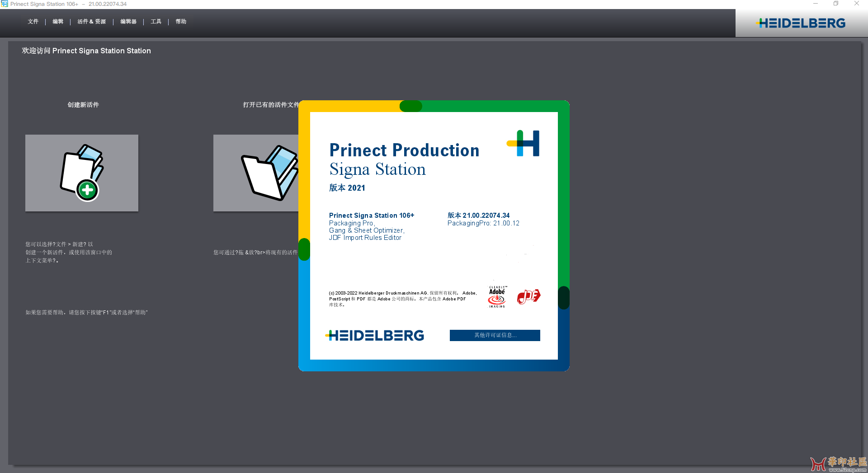This screenshot has width=868, height=473.
Task: Restore down the application window
Action: click(836, 4)
